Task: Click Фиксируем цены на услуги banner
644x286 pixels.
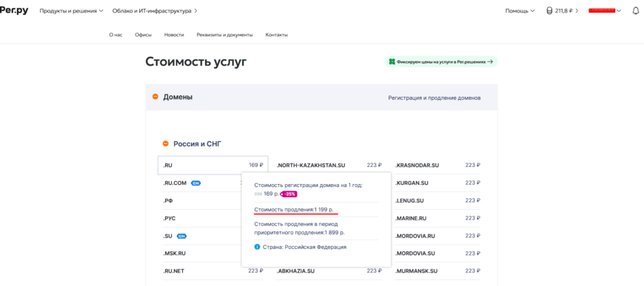Action: pyautogui.click(x=441, y=62)
